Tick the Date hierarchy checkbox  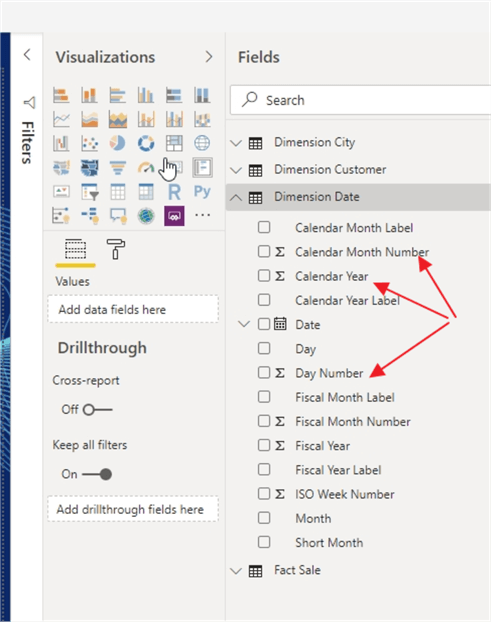tap(264, 324)
